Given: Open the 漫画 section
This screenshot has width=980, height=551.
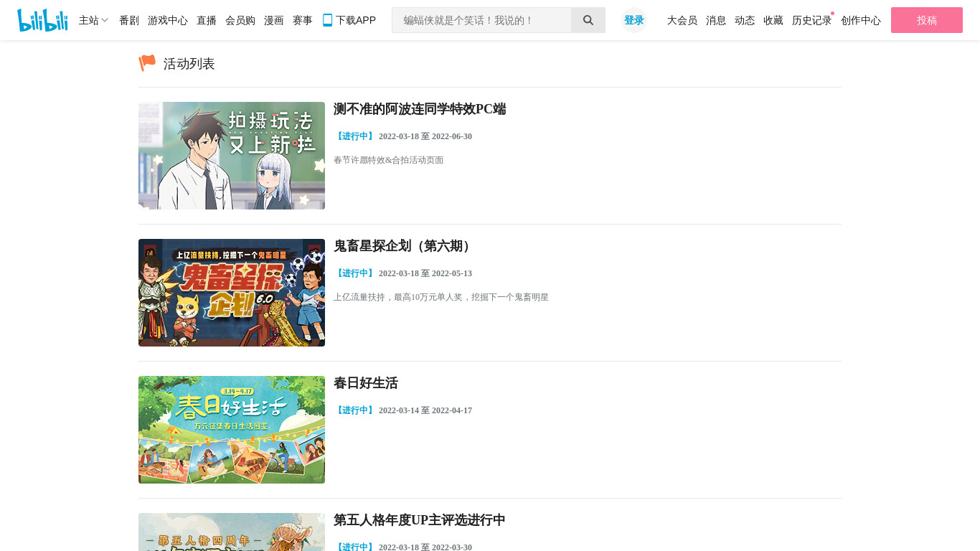Looking at the screenshot, I should pyautogui.click(x=274, y=20).
